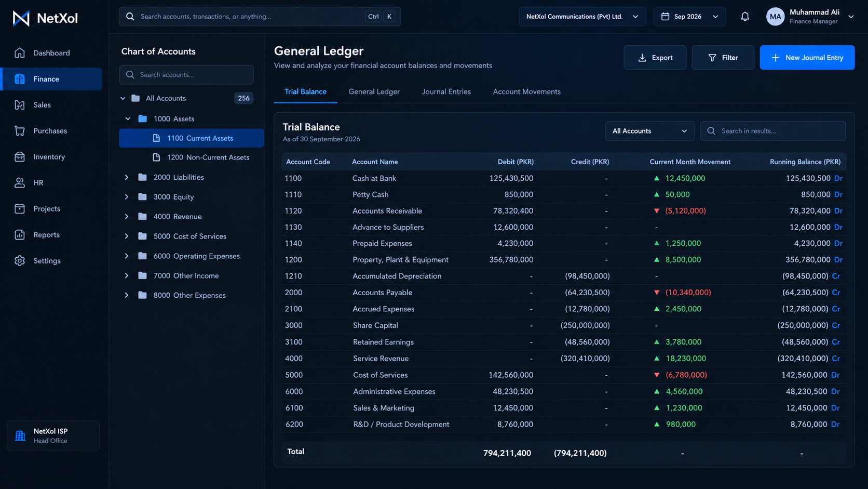868x489 pixels.
Task: Click the Account Code column header
Action: [308, 162]
